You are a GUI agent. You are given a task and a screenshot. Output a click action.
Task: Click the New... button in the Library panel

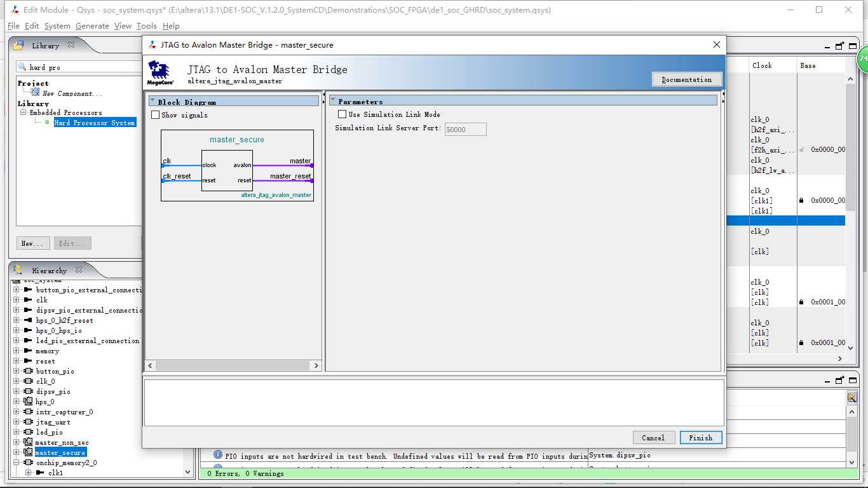point(32,243)
